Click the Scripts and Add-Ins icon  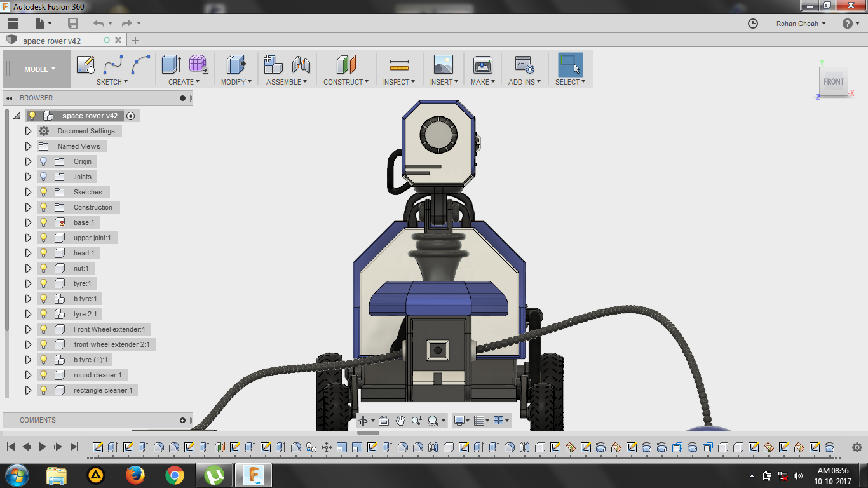tap(524, 65)
